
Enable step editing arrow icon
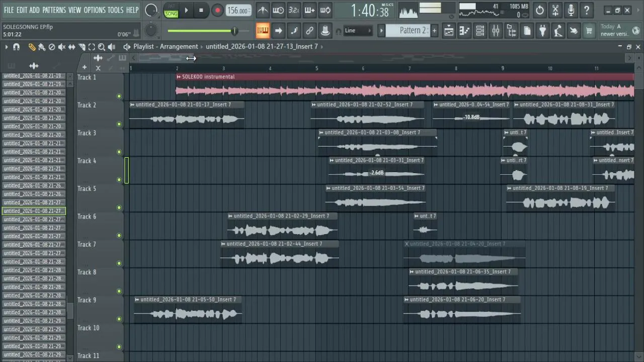click(x=278, y=31)
